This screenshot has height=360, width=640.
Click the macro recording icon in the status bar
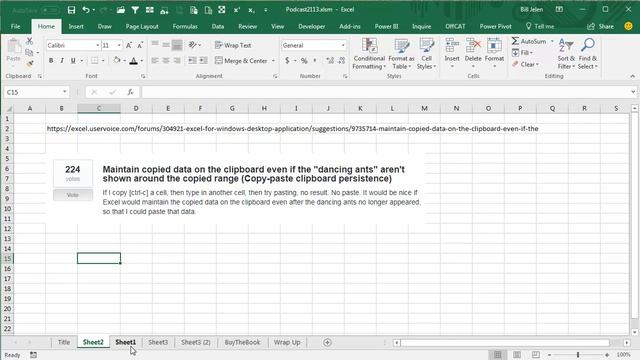(33, 355)
